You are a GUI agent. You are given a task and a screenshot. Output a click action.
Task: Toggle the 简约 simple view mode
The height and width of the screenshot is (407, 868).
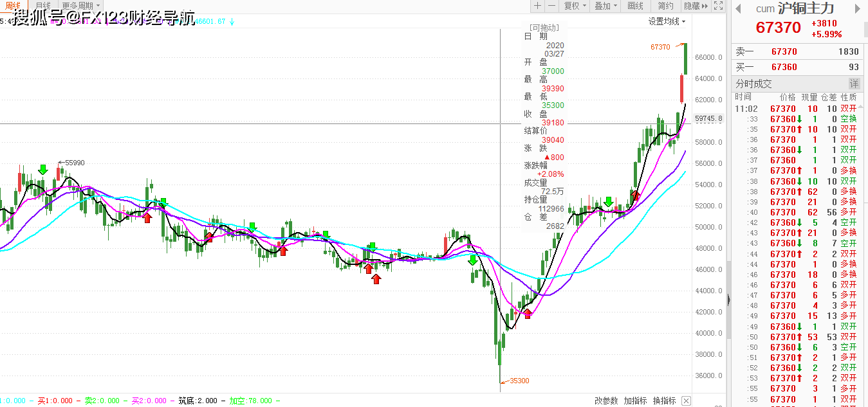[x=665, y=6]
